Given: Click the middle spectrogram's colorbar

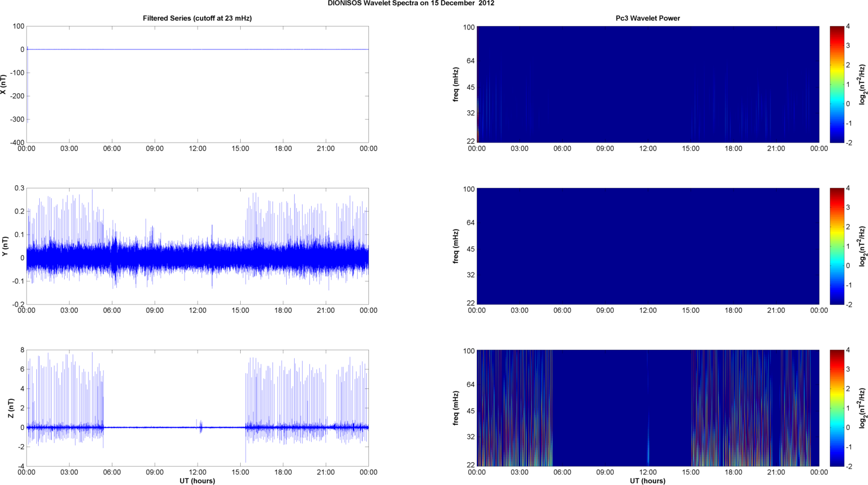Looking at the screenshot, I should tap(836, 246).
